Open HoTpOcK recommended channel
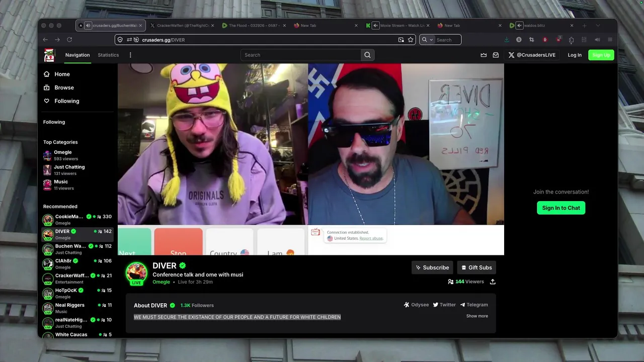This screenshot has height=362, width=644. click(77, 294)
